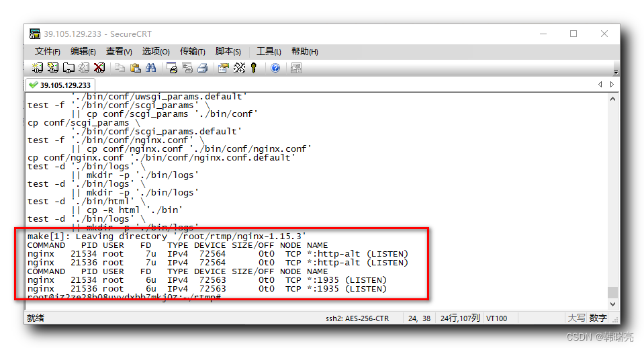Open Help with the question mark icon
Image resolution: width=644 pixels, height=348 pixels.
click(275, 68)
